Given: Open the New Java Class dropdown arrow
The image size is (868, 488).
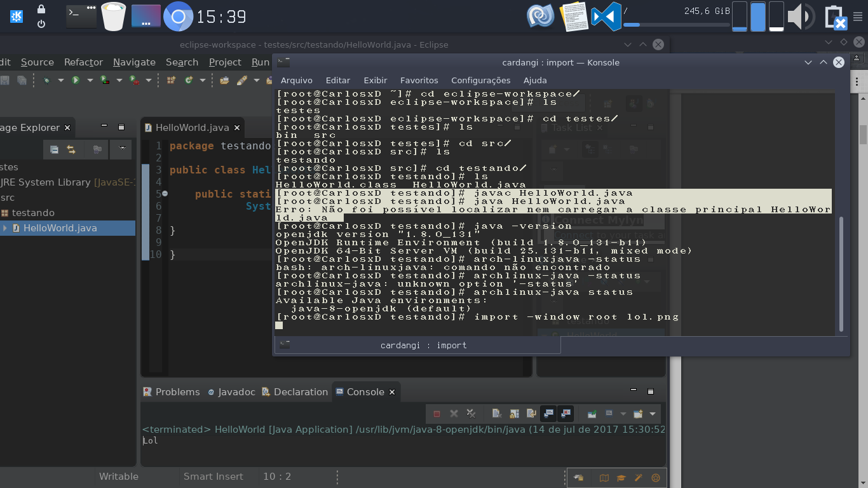Looking at the screenshot, I should [203, 81].
